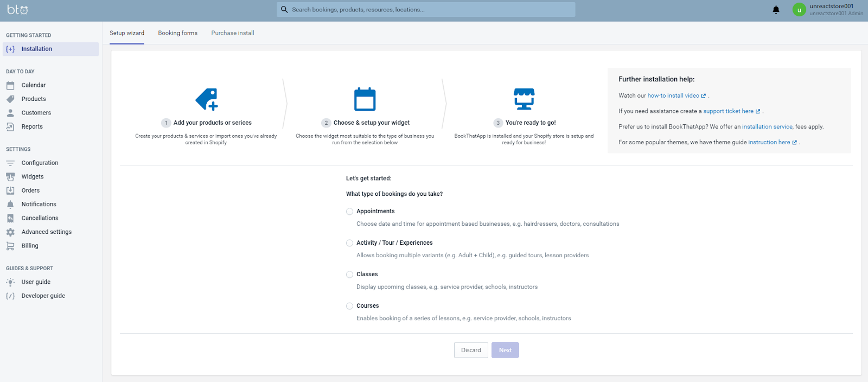Click the Advanced settings gear icon
868x382 pixels.
[10, 232]
